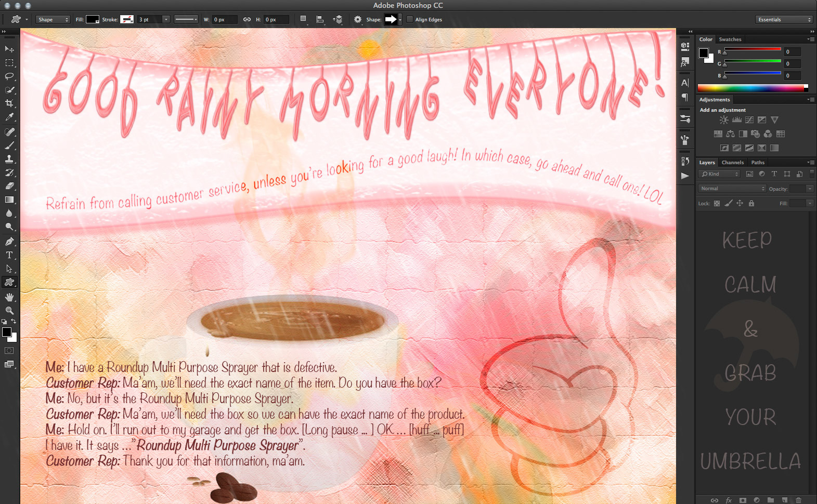Select the History Brush tool
Screen dimensions: 817x504
pyautogui.click(x=9, y=173)
